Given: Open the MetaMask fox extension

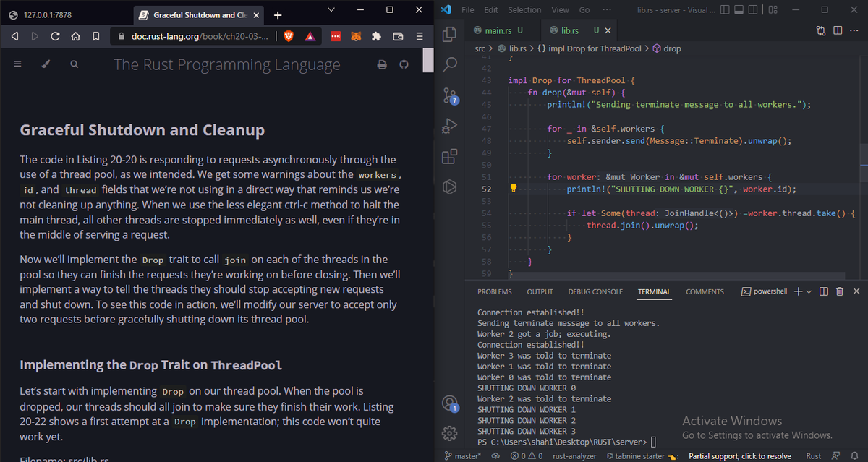Looking at the screenshot, I should tap(356, 36).
